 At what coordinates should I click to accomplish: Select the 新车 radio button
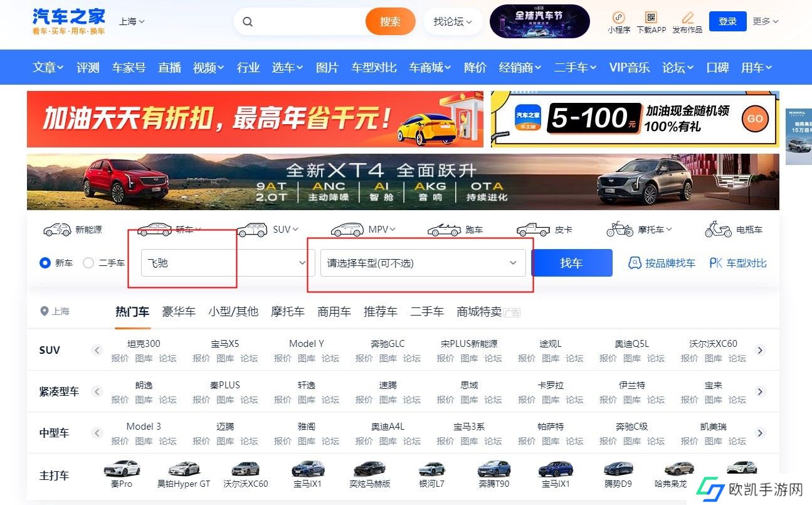pyautogui.click(x=45, y=263)
